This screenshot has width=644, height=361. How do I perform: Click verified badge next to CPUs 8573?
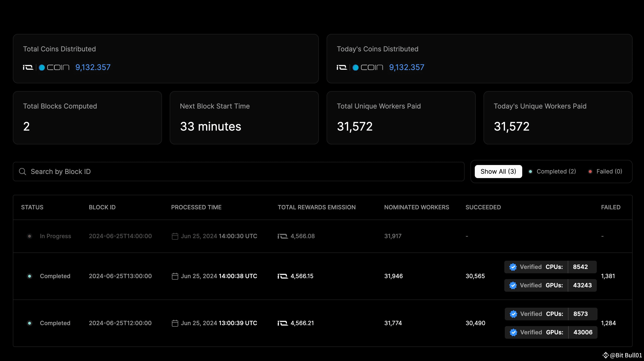(x=513, y=314)
